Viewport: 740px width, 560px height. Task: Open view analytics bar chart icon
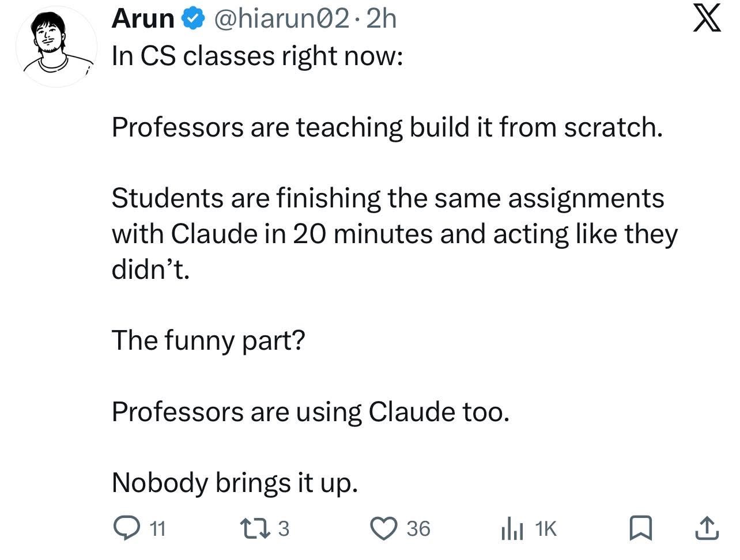click(512, 528)
